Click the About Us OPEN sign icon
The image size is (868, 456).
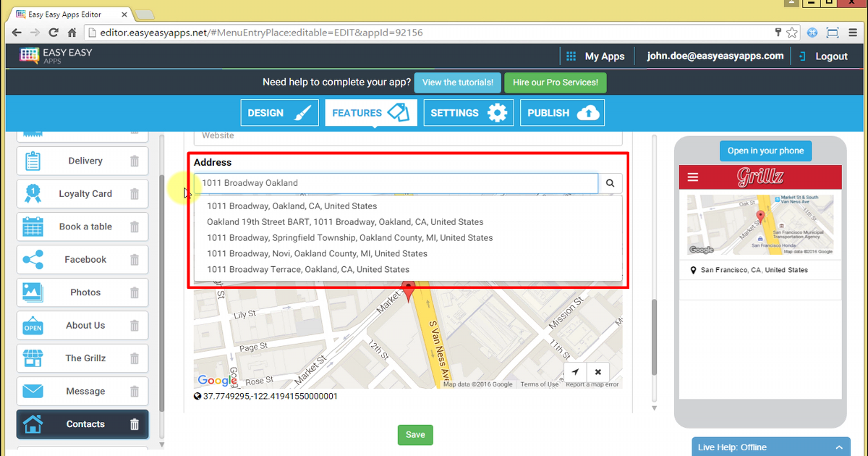tap(33, 325)
